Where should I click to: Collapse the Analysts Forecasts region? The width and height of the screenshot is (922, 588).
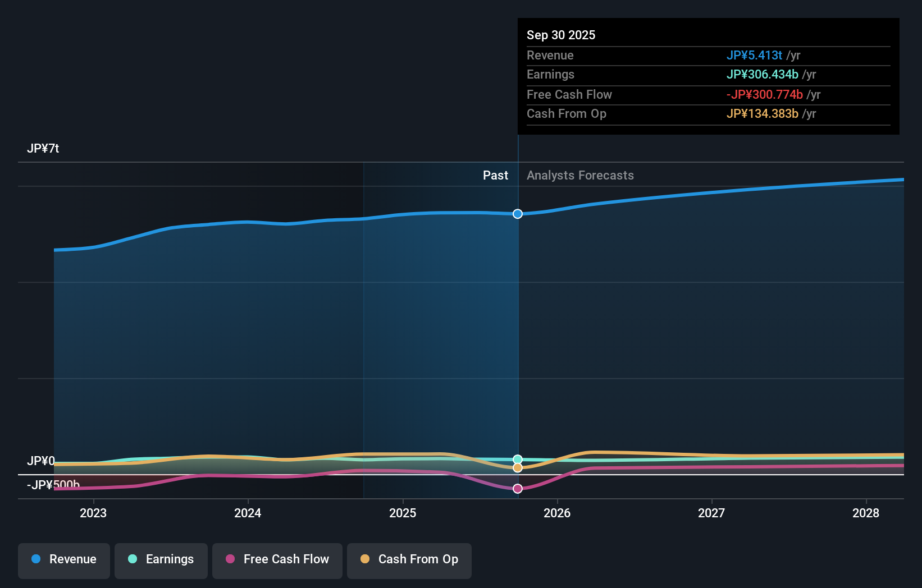pos(581,175)
